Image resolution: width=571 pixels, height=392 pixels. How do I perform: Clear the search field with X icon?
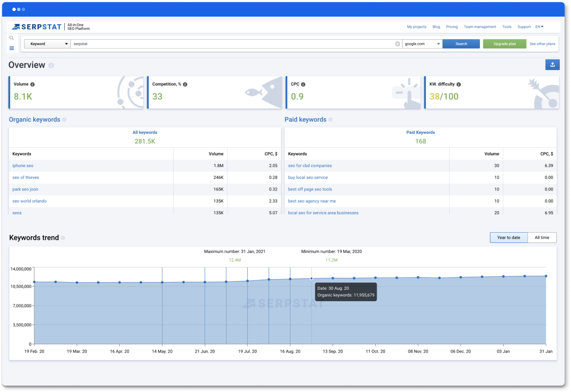[398, 44]
